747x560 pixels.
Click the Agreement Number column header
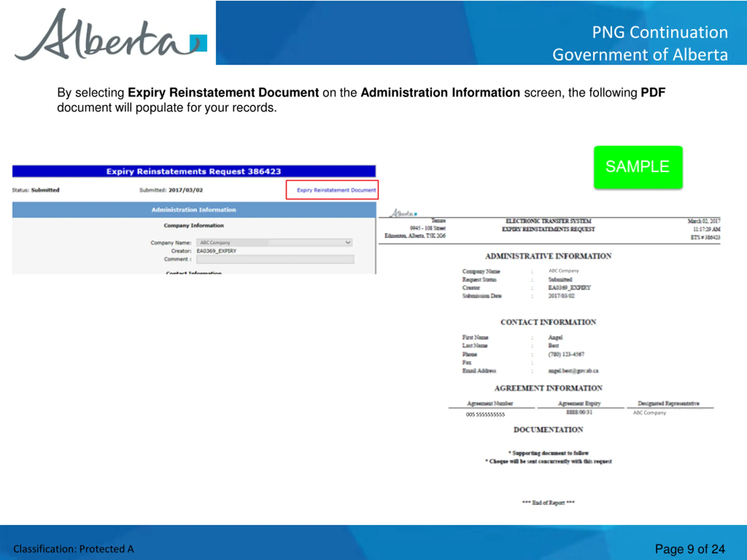click(490, 403)
